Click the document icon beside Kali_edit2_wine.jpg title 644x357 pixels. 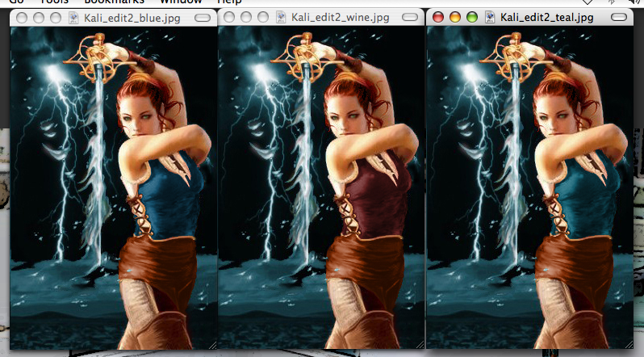pos(281,17)
